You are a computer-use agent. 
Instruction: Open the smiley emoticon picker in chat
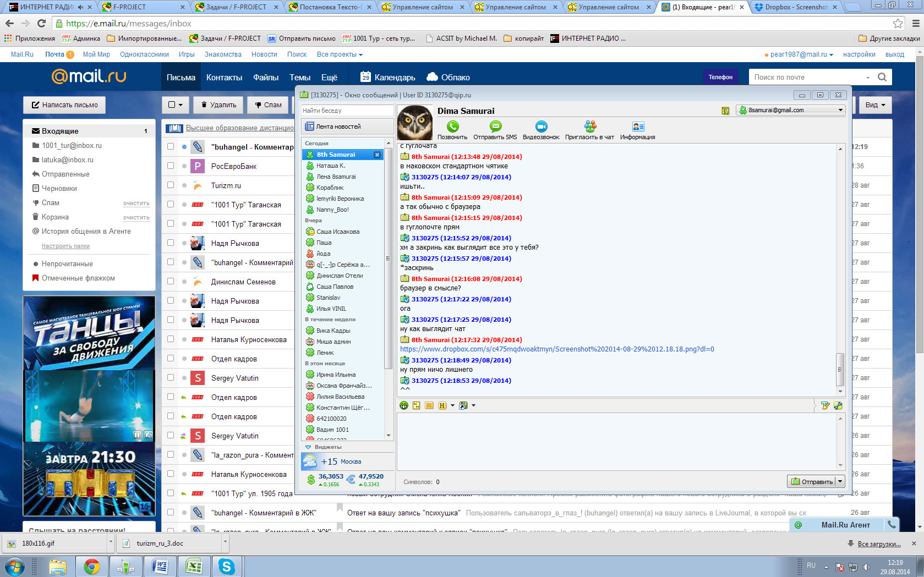pyautogui.click(x=404, y=405)
